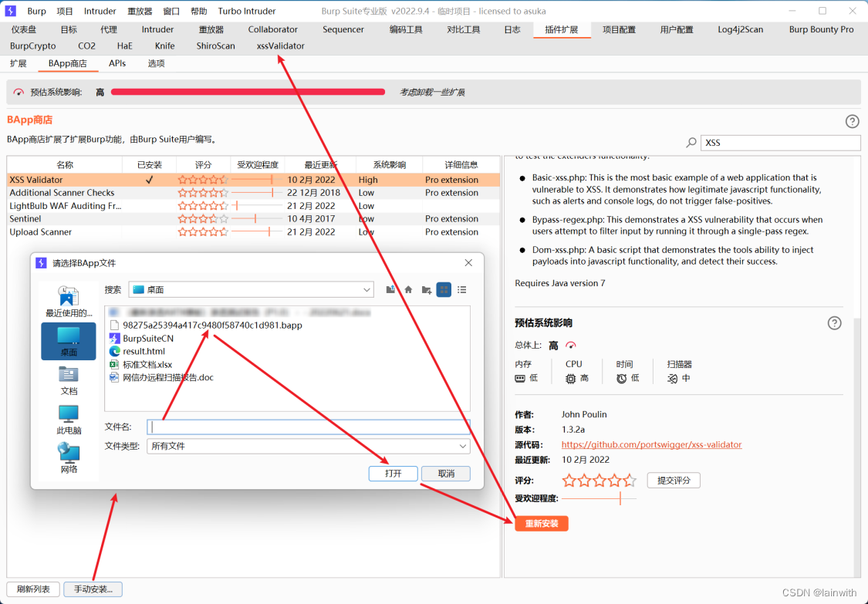868x604 pixels.
Task: Select the Additional Scanner Checks row
Action: (254, 193)
